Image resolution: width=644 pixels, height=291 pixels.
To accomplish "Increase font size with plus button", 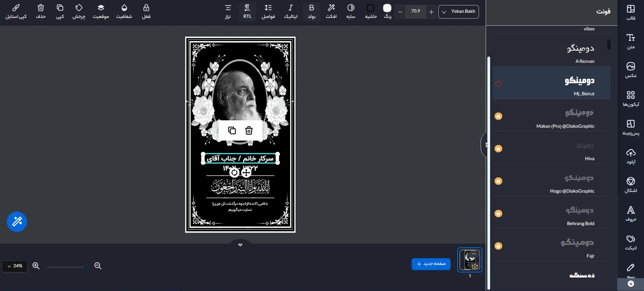I will tap(431, 12).
